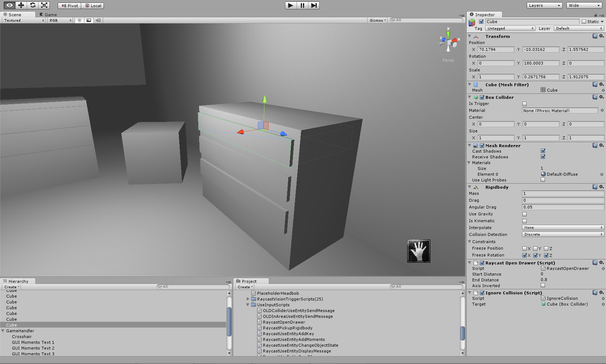Select the Scale tool

point(44,5)
